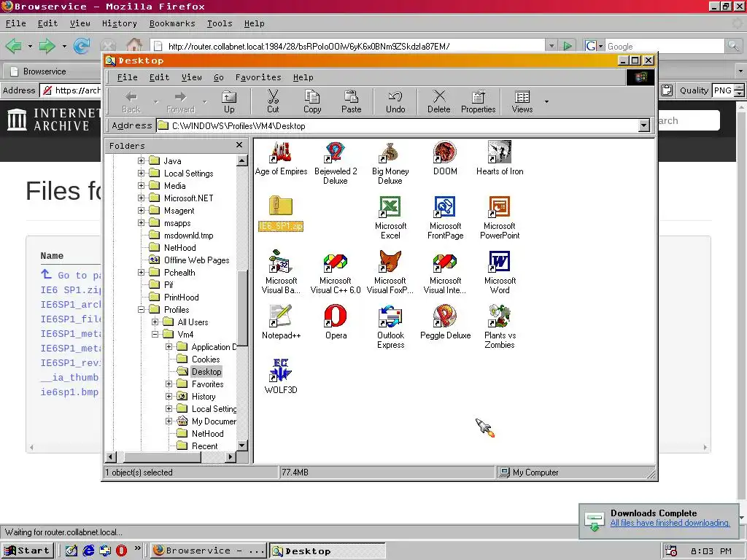Close the Folders pane
747x560 pixels.
pyautogui.click(x=239, y=145)
